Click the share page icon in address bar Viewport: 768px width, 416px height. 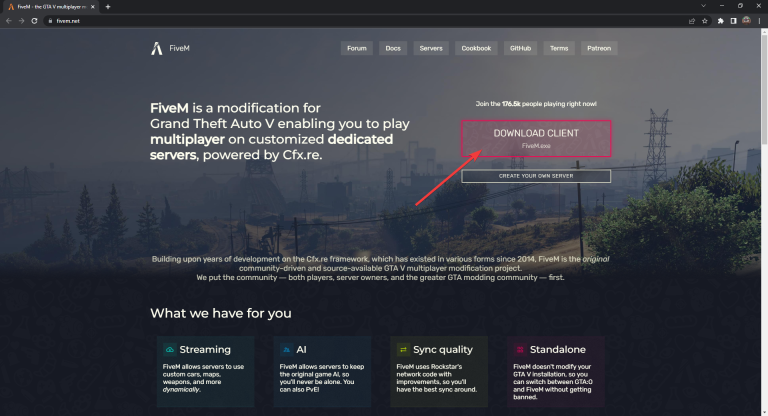coord(692,21)
